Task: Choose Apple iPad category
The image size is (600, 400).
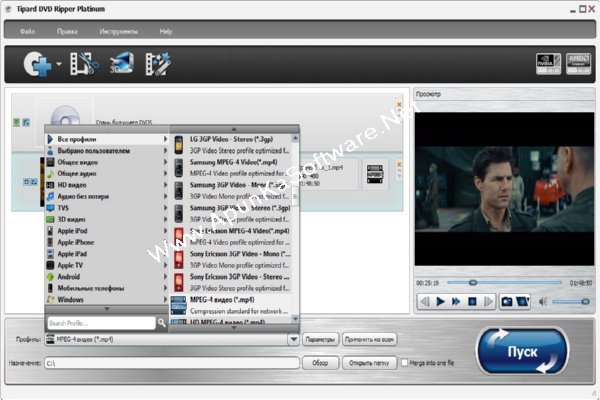Action: tap(107, 254)
